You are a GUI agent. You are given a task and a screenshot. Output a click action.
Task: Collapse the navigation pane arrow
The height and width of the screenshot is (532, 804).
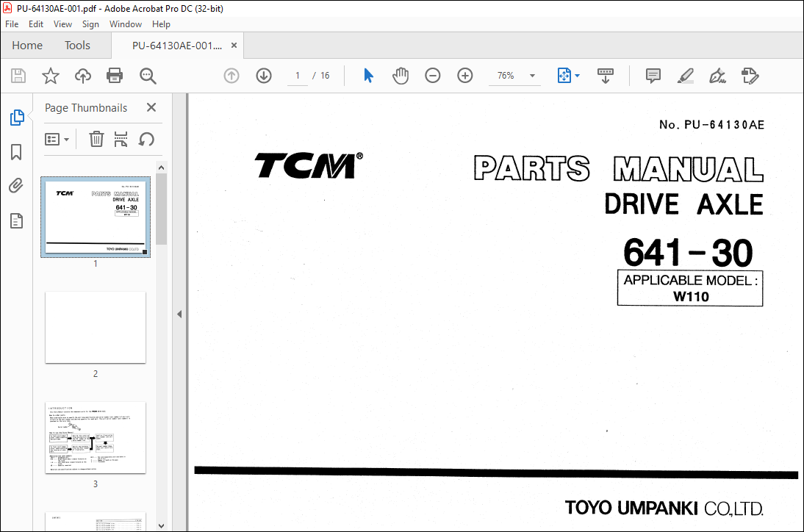[179, 314]
